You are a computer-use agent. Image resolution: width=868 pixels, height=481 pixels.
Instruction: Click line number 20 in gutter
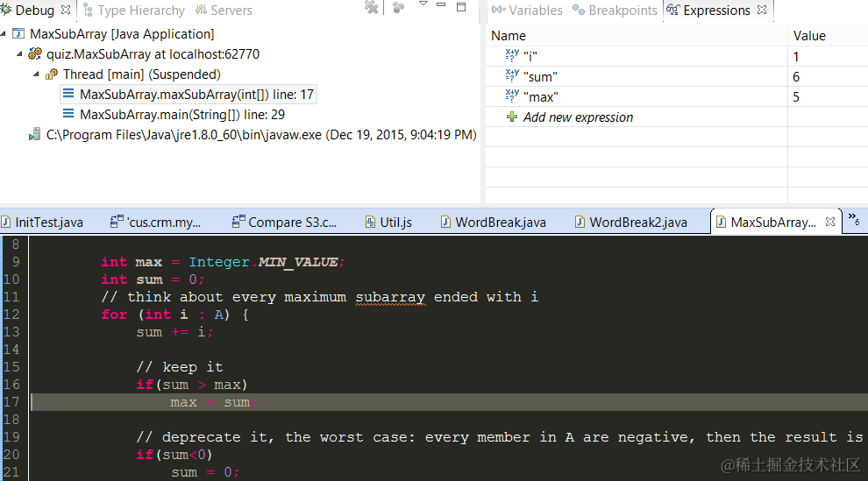tap(11, 455)
